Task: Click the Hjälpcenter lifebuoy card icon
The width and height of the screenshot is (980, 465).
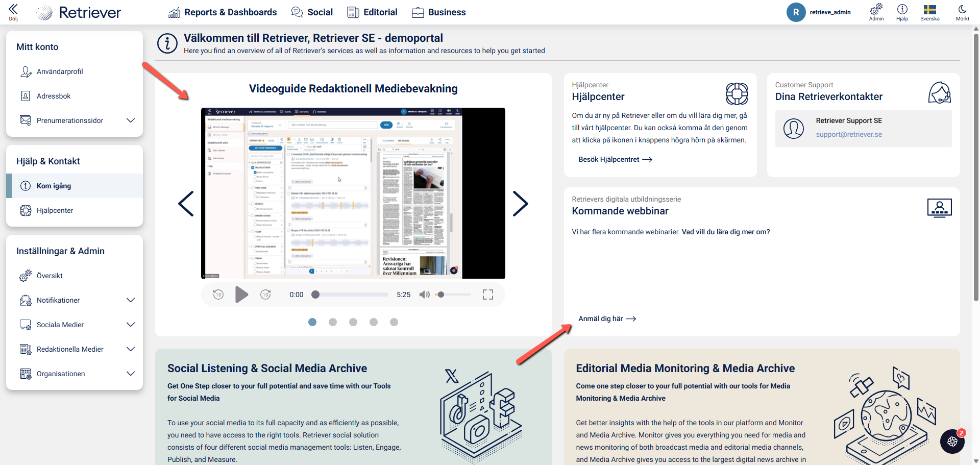Action: click(x=737, y=94)
